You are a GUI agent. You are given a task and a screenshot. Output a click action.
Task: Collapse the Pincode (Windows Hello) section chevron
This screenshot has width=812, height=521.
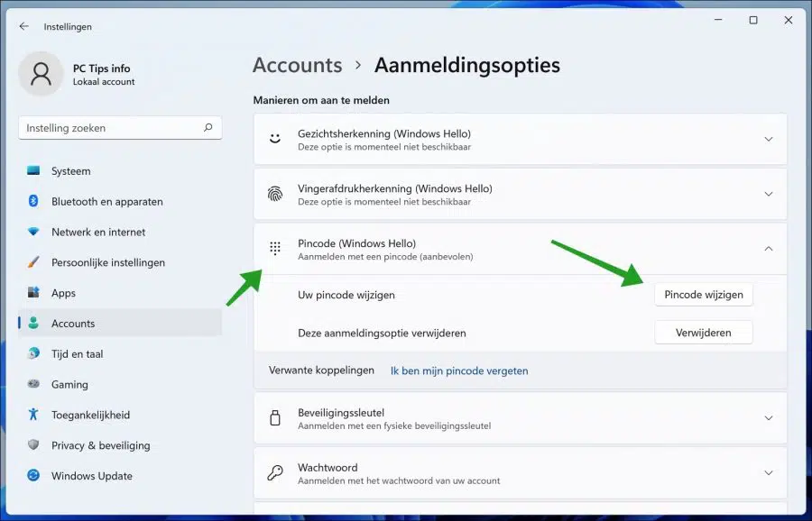tap(769, 249)
